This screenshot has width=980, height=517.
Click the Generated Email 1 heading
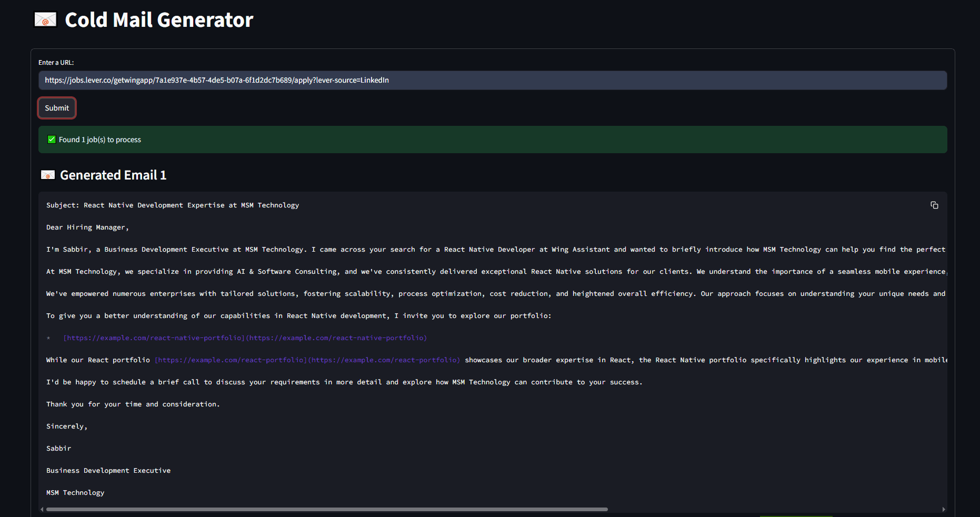(113, 175)
